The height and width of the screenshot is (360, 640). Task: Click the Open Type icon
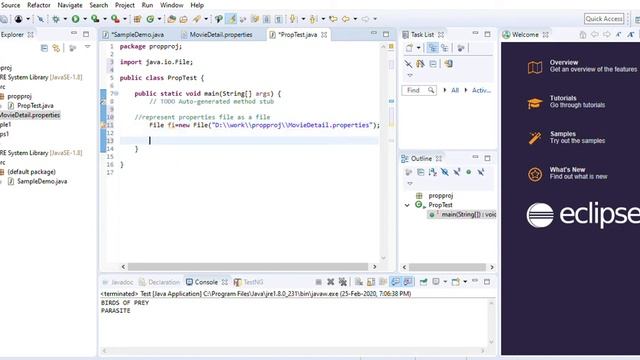pyautogui.click(x=171, y=19)
